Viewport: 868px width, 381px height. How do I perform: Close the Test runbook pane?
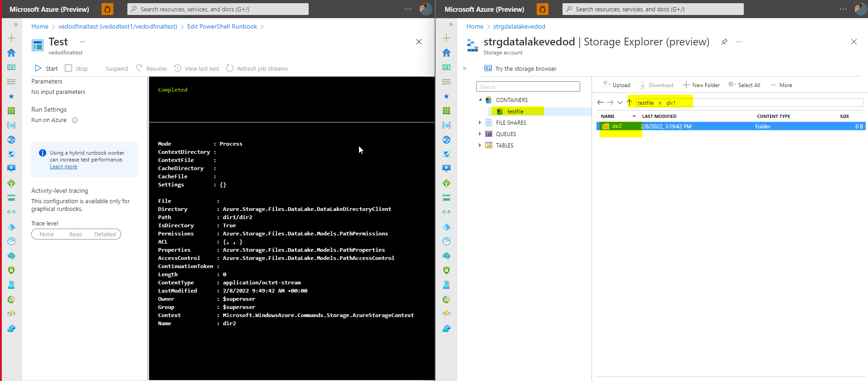coord(419,42)
